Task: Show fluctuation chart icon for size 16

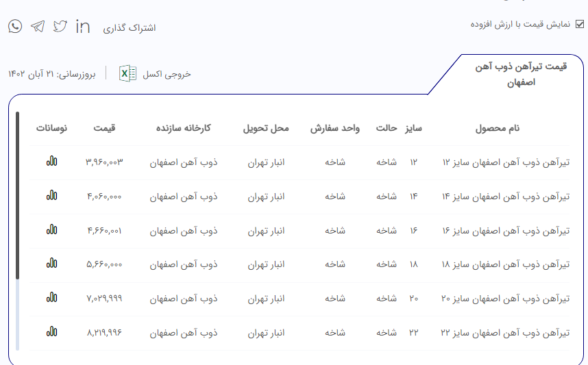Action: pos(51,230)
